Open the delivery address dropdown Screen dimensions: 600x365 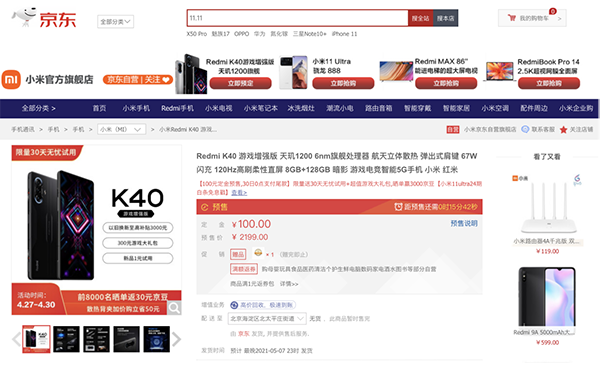pos(267,318)
